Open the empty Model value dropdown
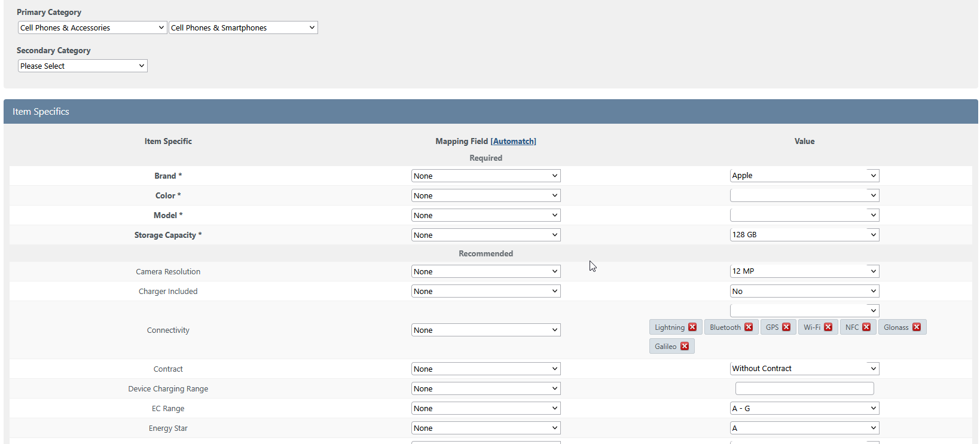Image resolution: width=980 pixels, height=444 pixels. [x=804, y=215]
